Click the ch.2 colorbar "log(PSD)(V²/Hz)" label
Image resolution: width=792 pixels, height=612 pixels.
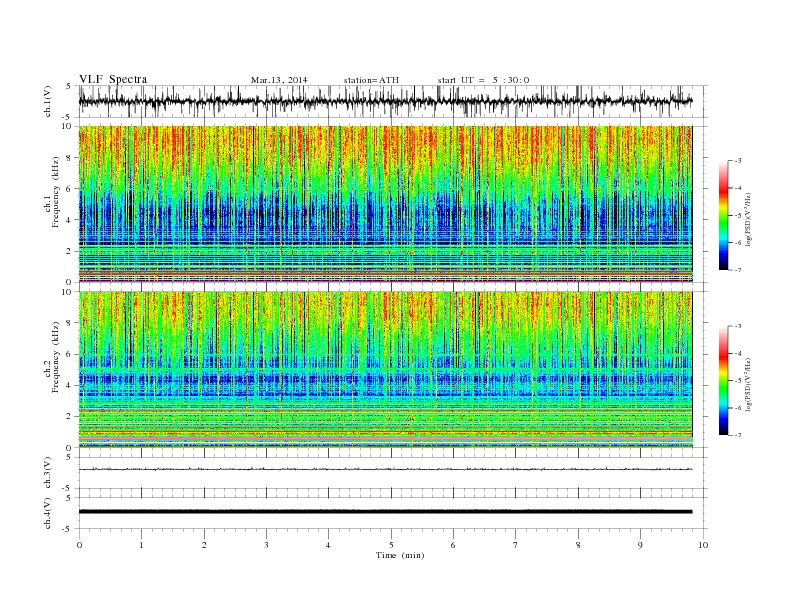(749, 384)
